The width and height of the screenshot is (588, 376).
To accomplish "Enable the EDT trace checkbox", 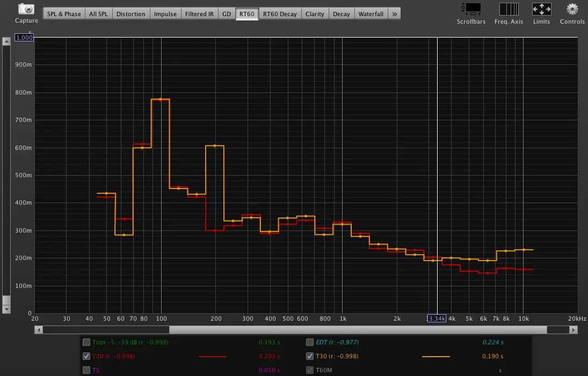I will 310,342.
